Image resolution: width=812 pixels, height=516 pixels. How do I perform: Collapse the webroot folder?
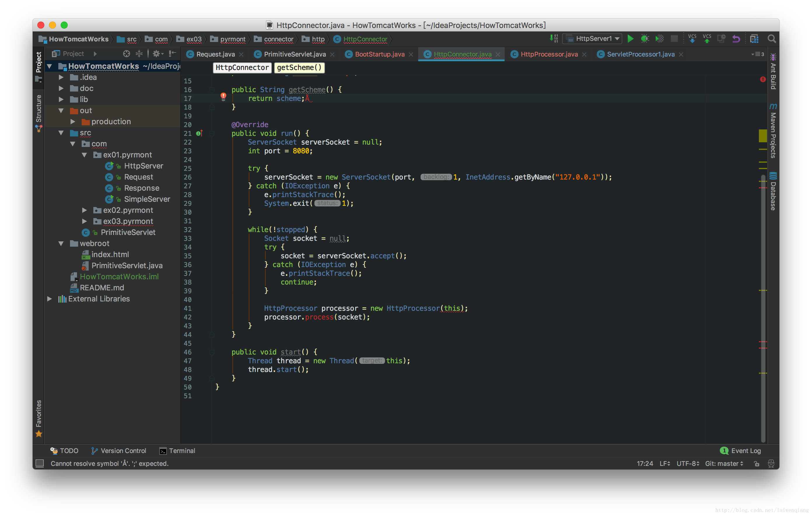click(x=61, y=243)
